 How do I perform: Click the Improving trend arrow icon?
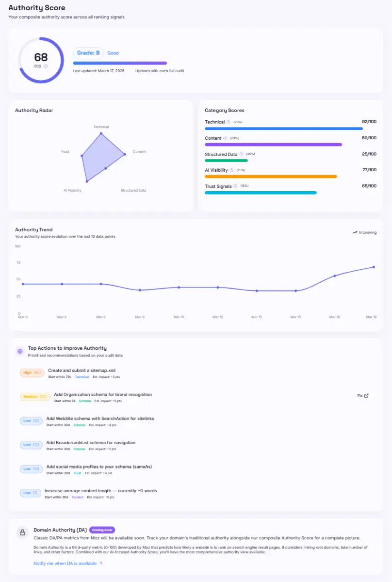(x=355, y=232)
